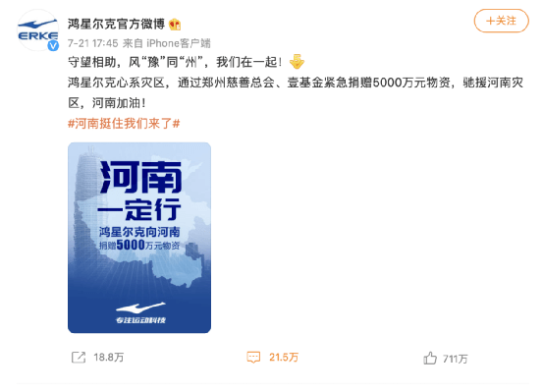The height and width of the screenshot is (392, 543).
Task: Click the 7-21 17:45 timestamp
Action: [93, 43]
